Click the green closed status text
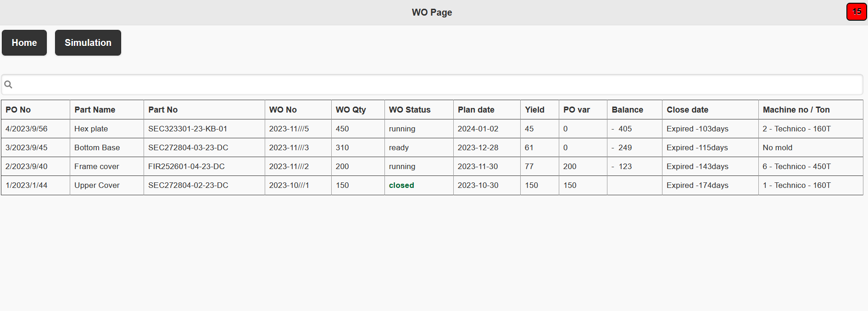 (x=401, y=185)
